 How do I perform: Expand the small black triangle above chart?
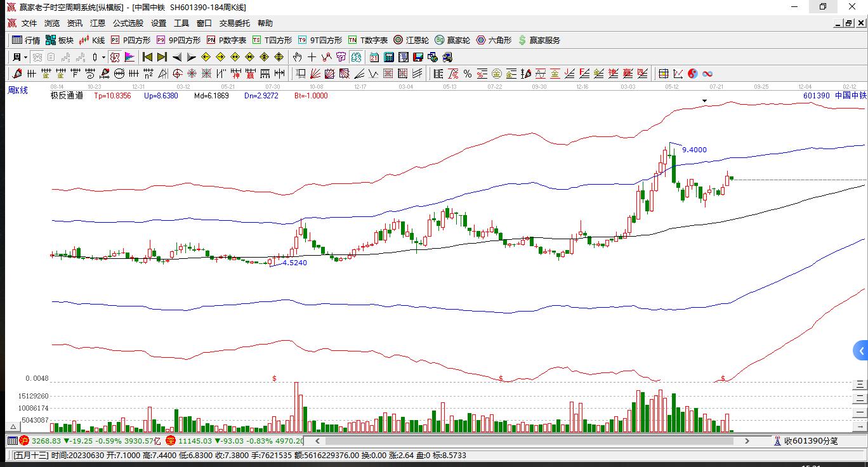(704, 101)
